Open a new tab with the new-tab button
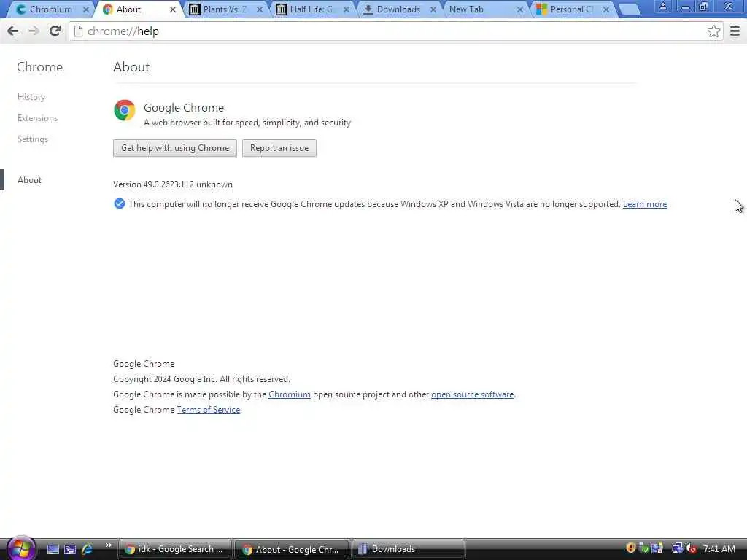The image size is (747, 560). pyautogui.click(x=629, y=9)
